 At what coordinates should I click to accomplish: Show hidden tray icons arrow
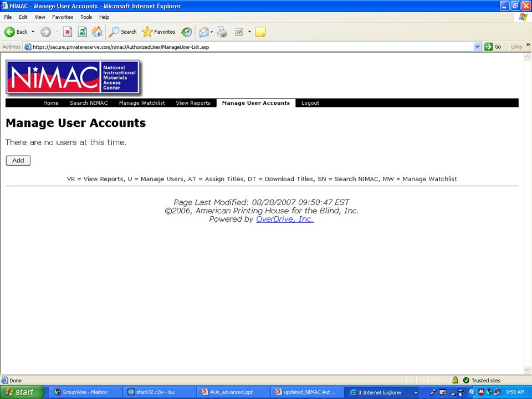tap(472, 392)
